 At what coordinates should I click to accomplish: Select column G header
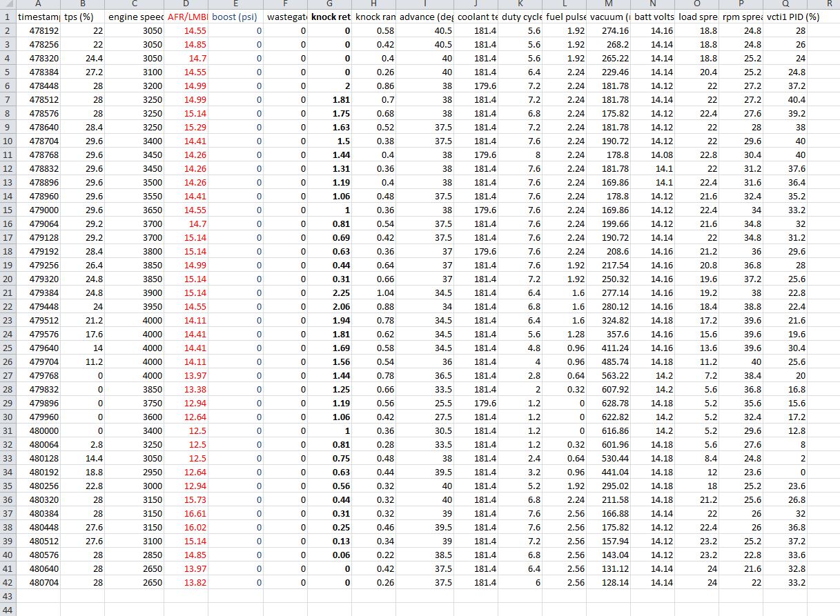tap(329, 3)
